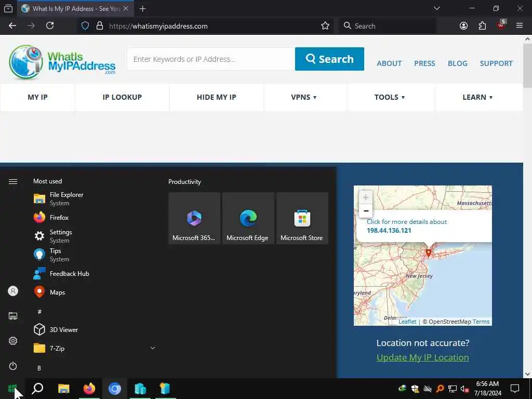Open Tips app in Start menu

[x=95, y=255]
